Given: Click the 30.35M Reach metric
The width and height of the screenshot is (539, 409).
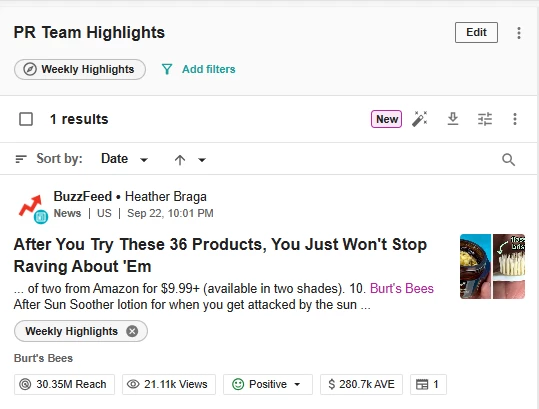Looking at the screenshot, I should pos(64,384).
